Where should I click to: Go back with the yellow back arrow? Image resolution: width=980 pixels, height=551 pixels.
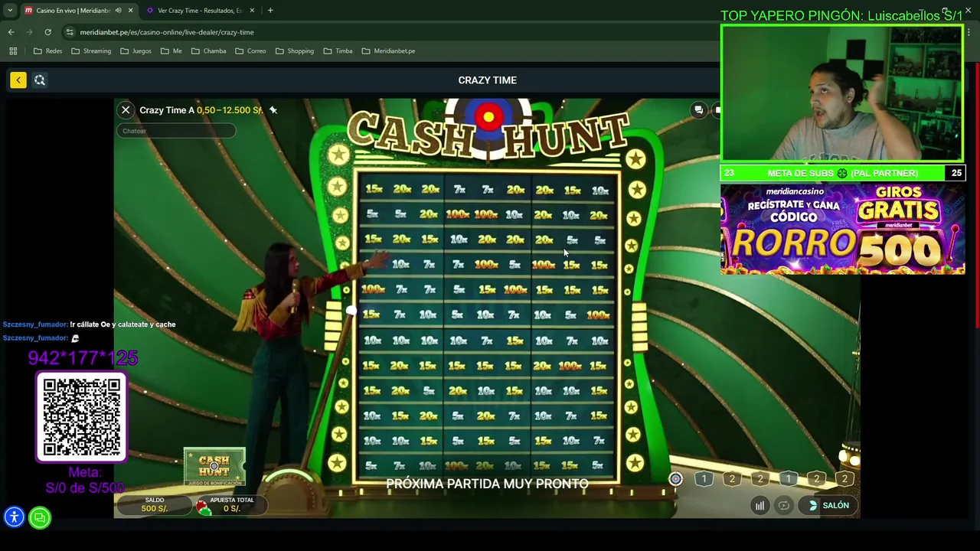pyautogui.click(x=18, y=80)
